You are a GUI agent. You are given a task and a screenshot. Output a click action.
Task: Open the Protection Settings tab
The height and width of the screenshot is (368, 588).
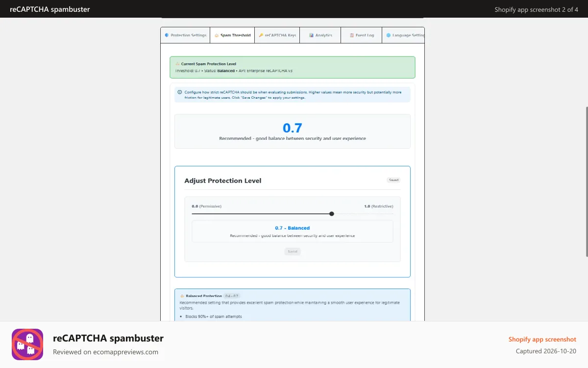click(185, 35)
